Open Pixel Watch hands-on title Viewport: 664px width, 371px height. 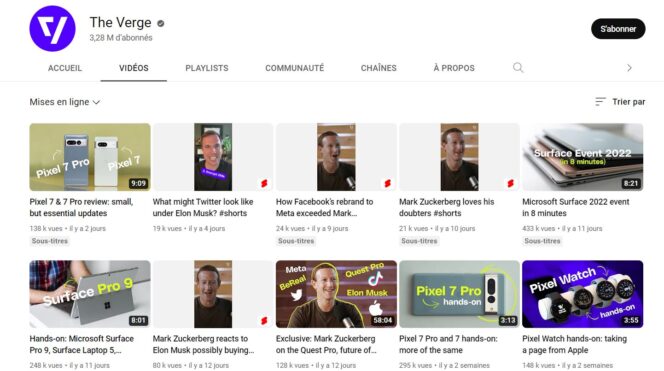coord(575,344)
